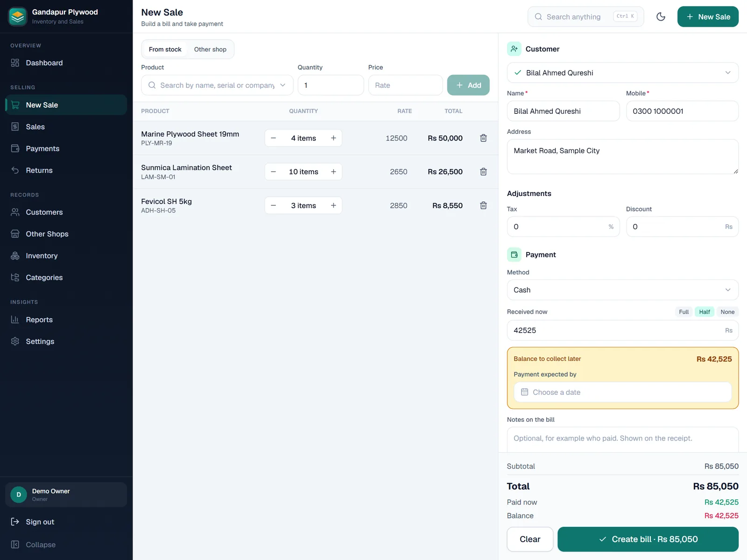
Task: Clear the current bill
Action: click(530, 539)
